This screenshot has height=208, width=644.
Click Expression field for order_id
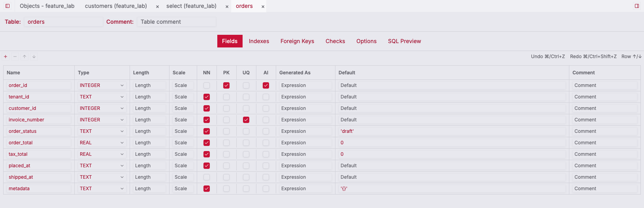[305, 85]
